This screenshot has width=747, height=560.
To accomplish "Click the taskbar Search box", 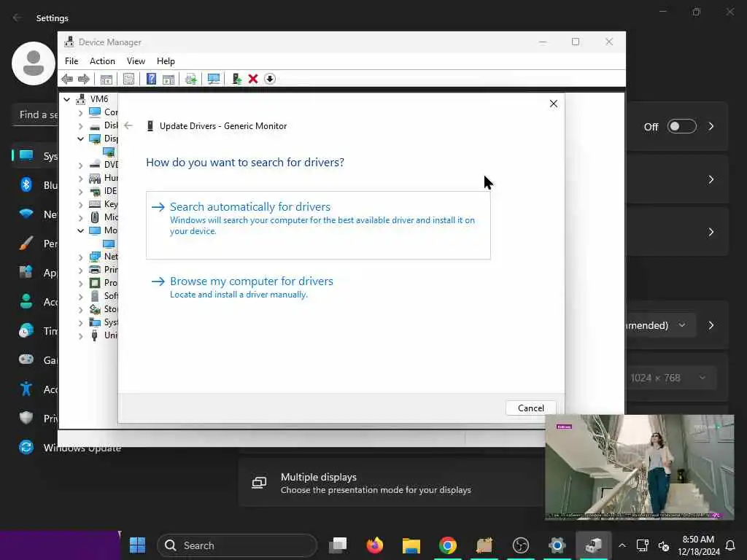I will click(237, 545).
